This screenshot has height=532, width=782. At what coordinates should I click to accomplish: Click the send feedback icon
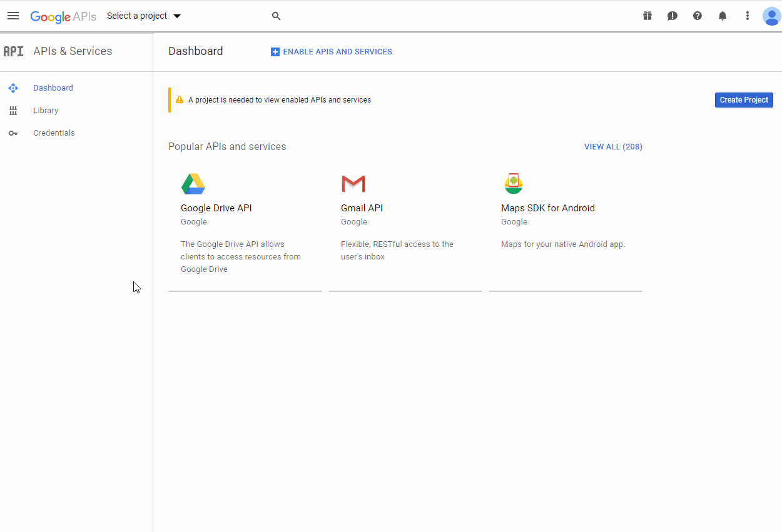coord(673,16)
